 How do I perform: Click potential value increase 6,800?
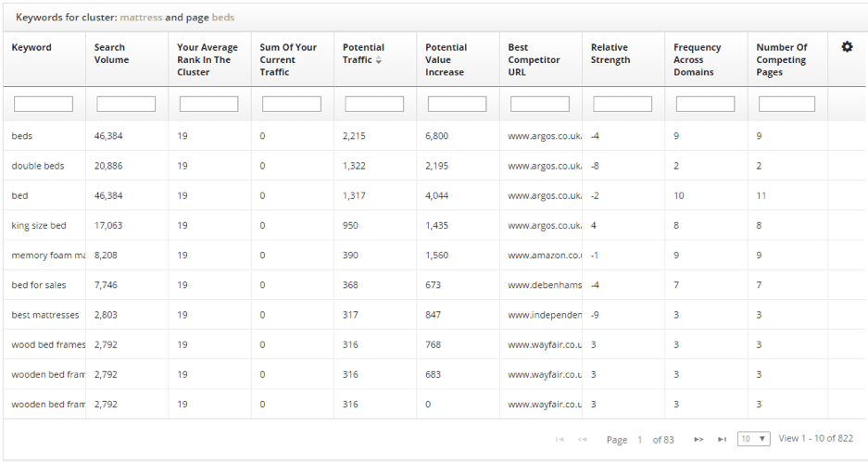(436, 136)
